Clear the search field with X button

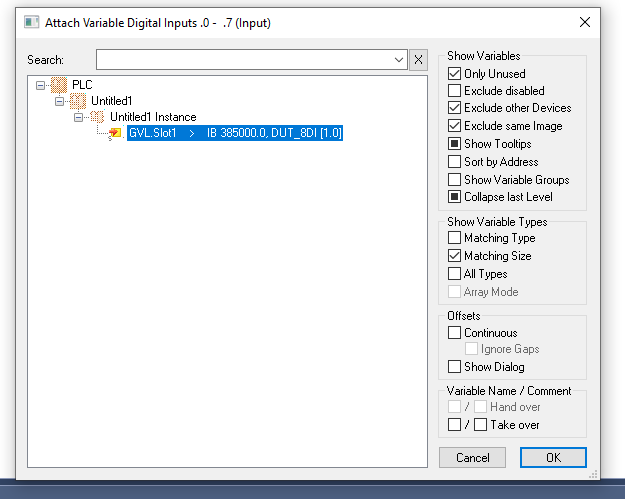[418, 60]
